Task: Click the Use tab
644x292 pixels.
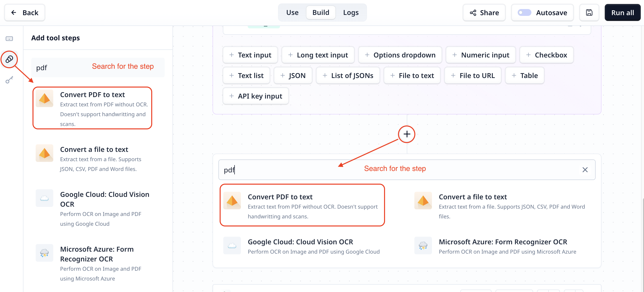Action: (292, 12)
